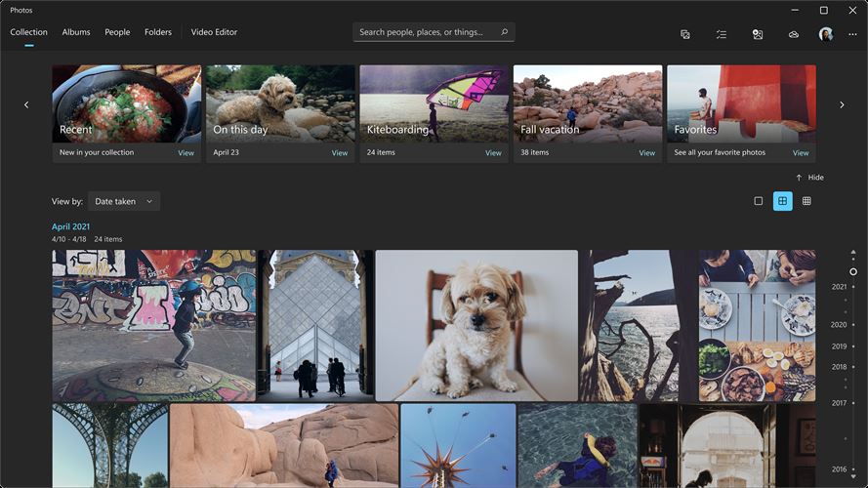Click View on Fall vacation card
The height and width of the screenshot is (488, 868).
point(646,152)
